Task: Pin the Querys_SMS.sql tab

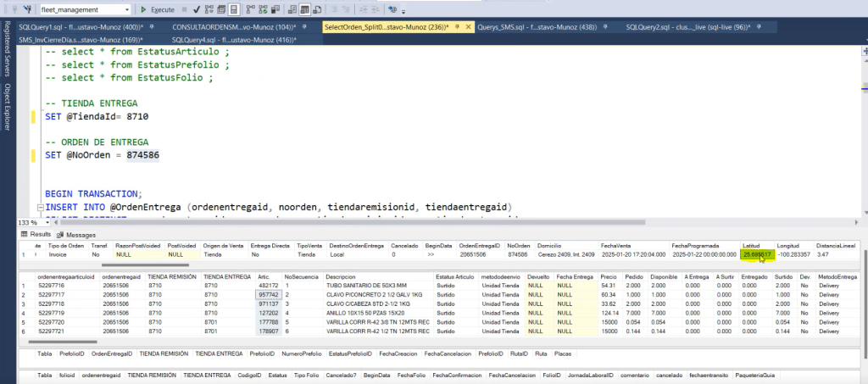Action: (x=605, y=26)
